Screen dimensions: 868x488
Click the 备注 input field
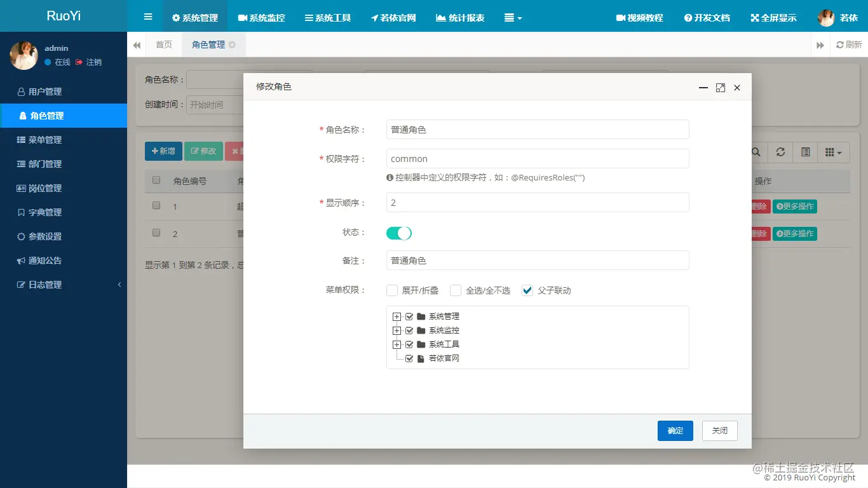click(x=538, y=261)
